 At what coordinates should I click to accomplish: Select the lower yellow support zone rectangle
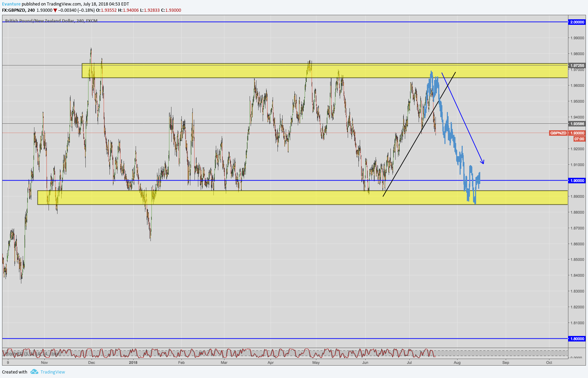tap(303, 198)
